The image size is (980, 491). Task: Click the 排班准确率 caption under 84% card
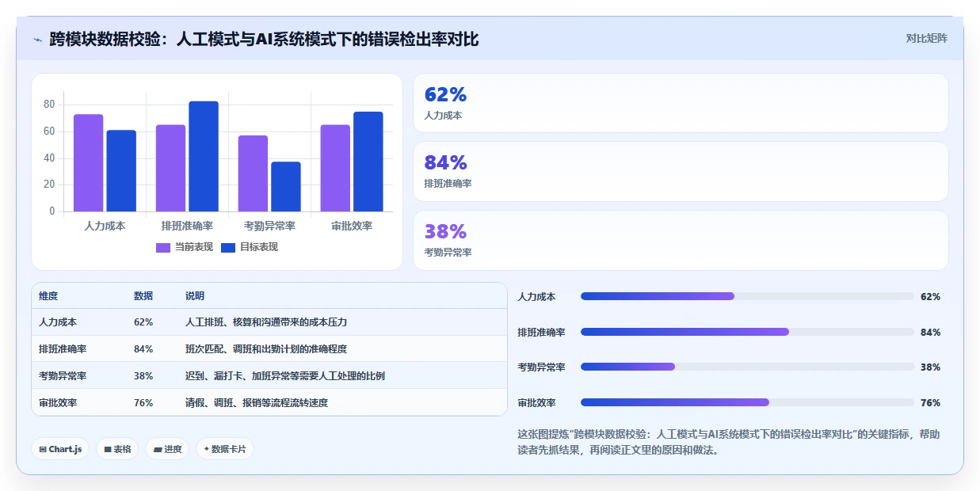448,184
